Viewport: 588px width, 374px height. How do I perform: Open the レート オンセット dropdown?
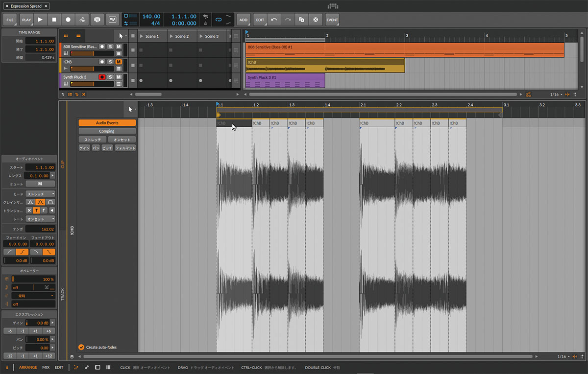(x=40, y=219)
